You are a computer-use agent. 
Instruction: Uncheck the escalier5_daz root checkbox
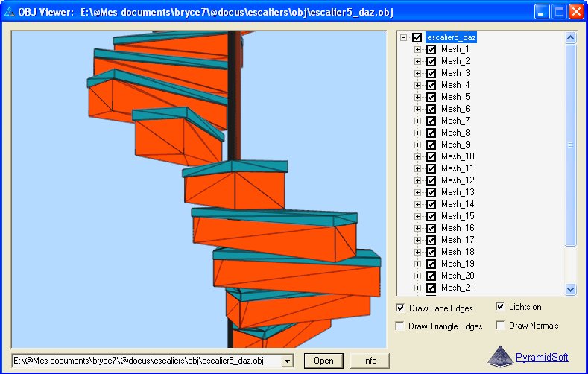tap(417, 37)
